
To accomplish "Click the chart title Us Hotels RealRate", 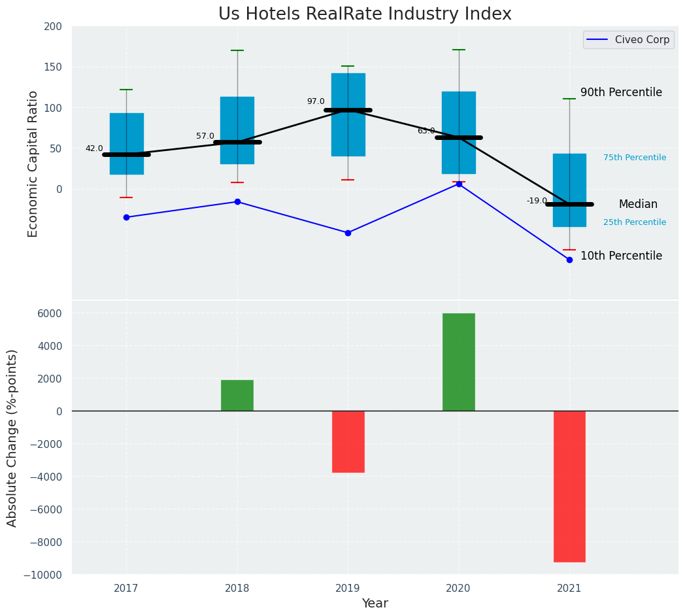I will 365,14.
